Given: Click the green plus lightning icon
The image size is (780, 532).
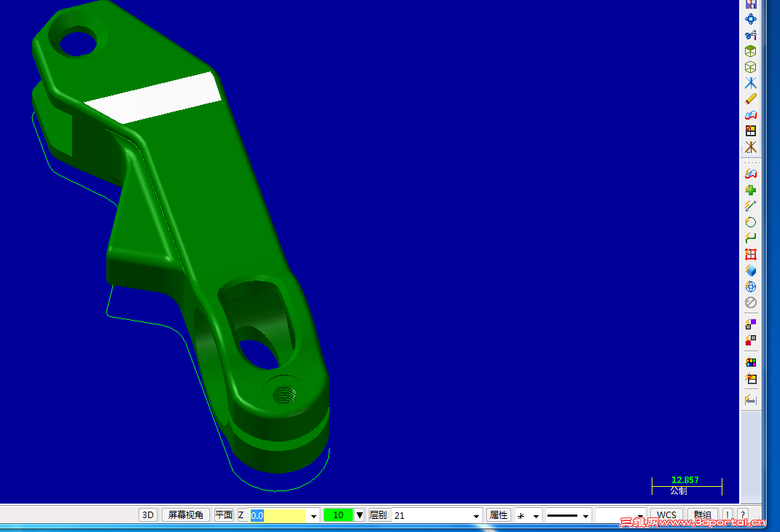Looking at the screenshot, I should (x=751, y=189).
